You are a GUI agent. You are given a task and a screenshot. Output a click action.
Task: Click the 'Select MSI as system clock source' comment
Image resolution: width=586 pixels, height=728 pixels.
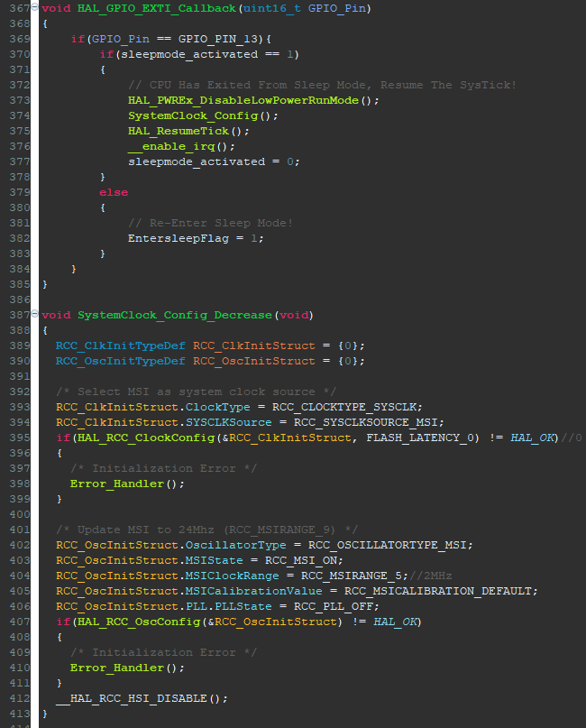[196, 392]
